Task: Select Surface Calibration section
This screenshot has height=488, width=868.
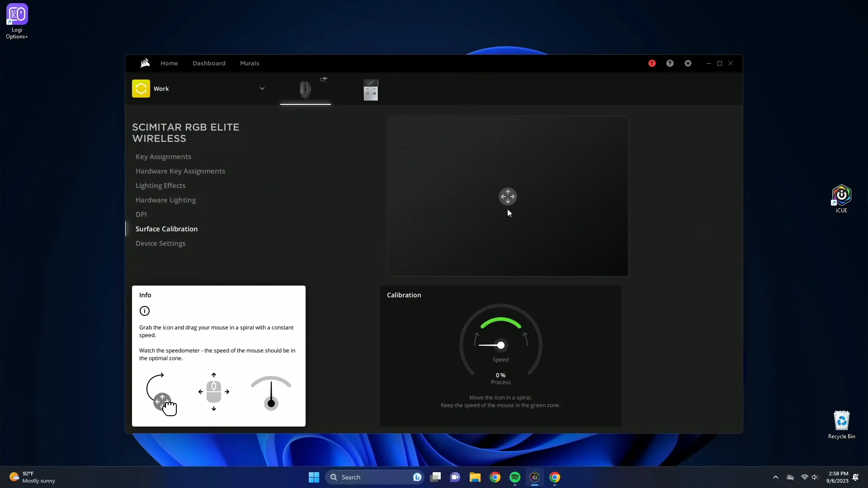Action: [x=166, y=229]
